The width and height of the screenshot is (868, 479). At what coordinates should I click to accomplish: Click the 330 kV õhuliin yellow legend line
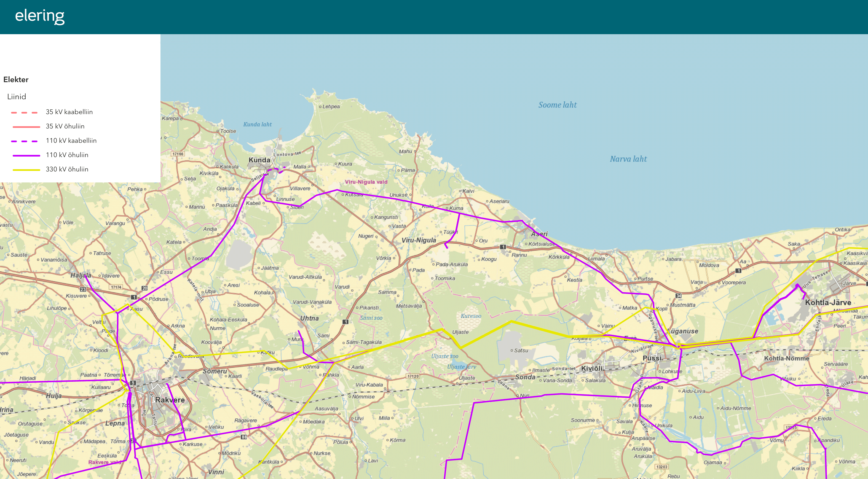click(26, 170)
